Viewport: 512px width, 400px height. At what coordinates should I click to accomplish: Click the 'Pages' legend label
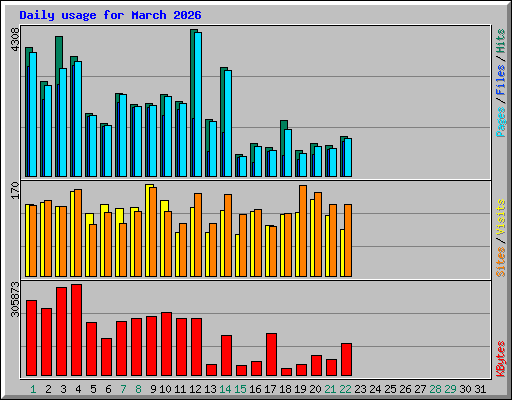click(501, 122)
